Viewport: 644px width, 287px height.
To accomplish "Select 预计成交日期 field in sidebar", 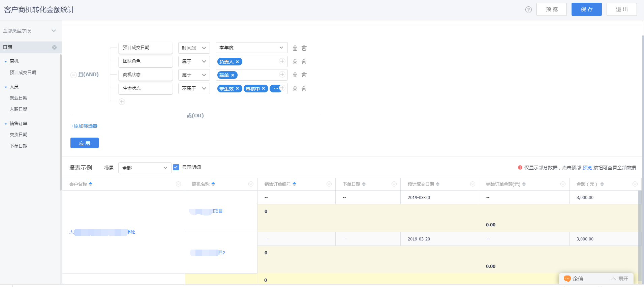I will coord(23,73).
